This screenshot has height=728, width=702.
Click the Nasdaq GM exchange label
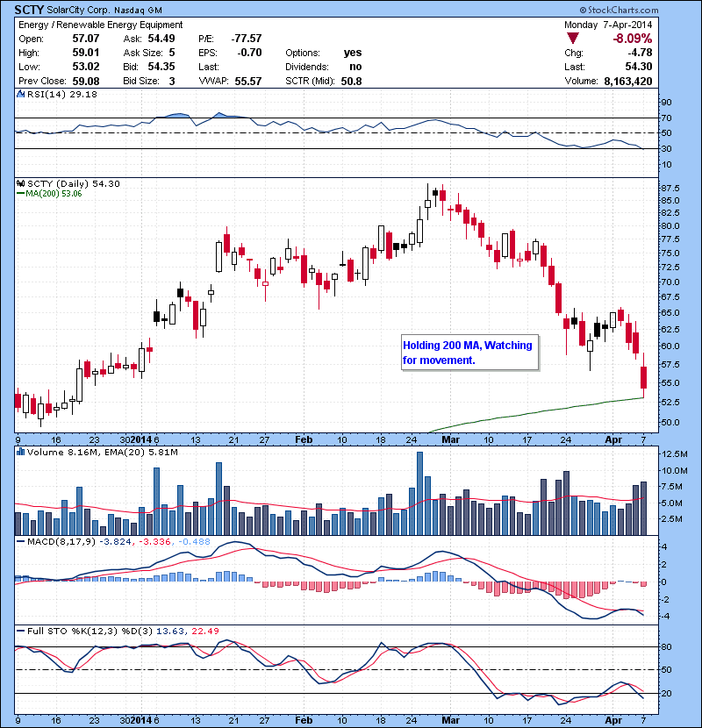tap(138, 11)
